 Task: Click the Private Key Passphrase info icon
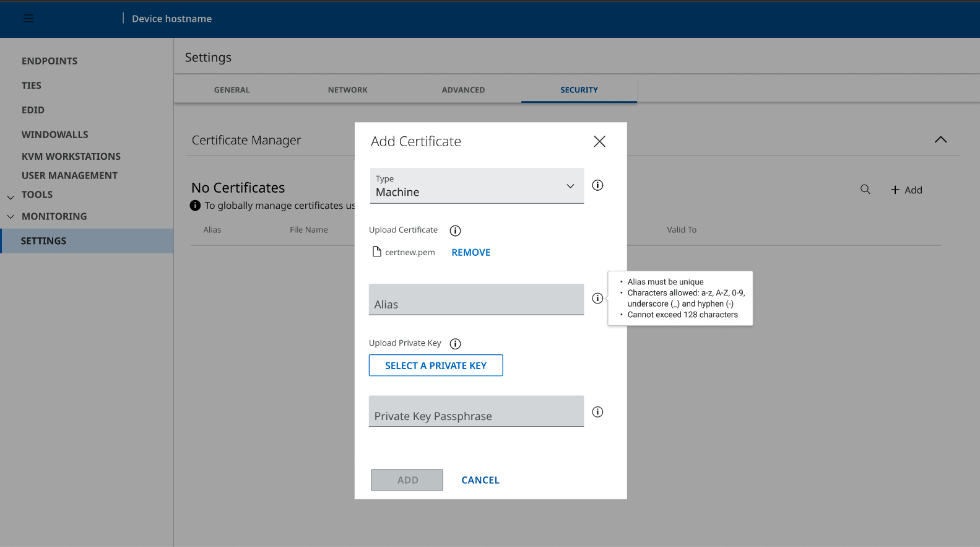tap(597, 412)
